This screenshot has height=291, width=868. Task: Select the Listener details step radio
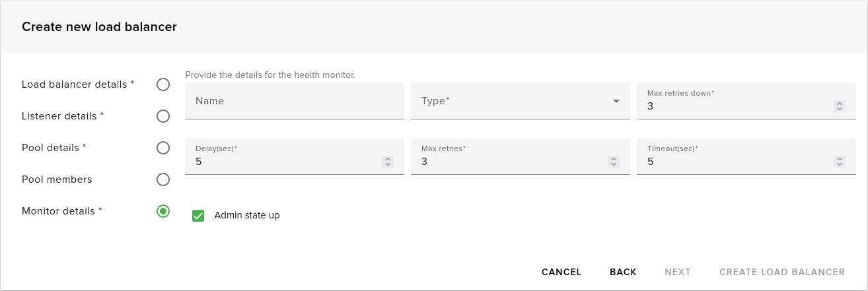click(x=163, y=116)
